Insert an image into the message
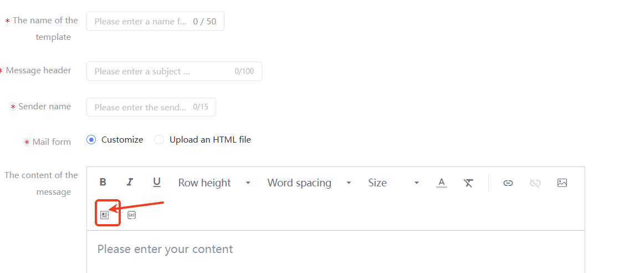The width and height of the screenshot is (644, 273). [562, 183]
